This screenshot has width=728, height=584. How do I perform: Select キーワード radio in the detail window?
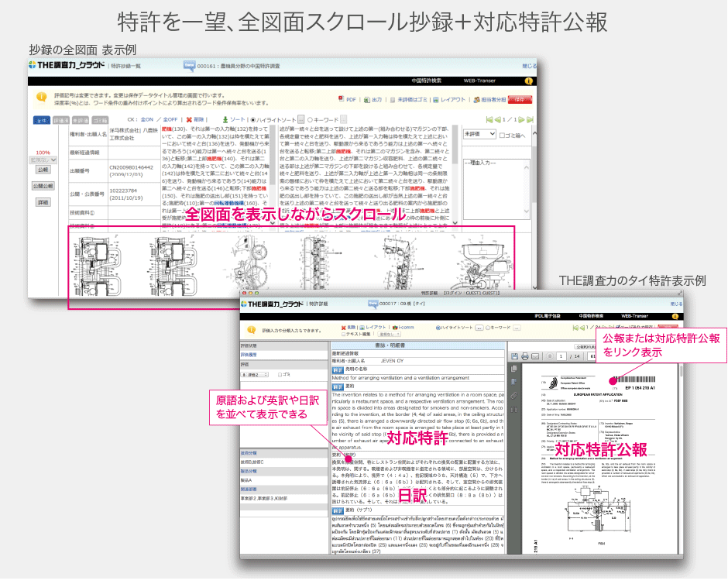[x=488, y=328]
